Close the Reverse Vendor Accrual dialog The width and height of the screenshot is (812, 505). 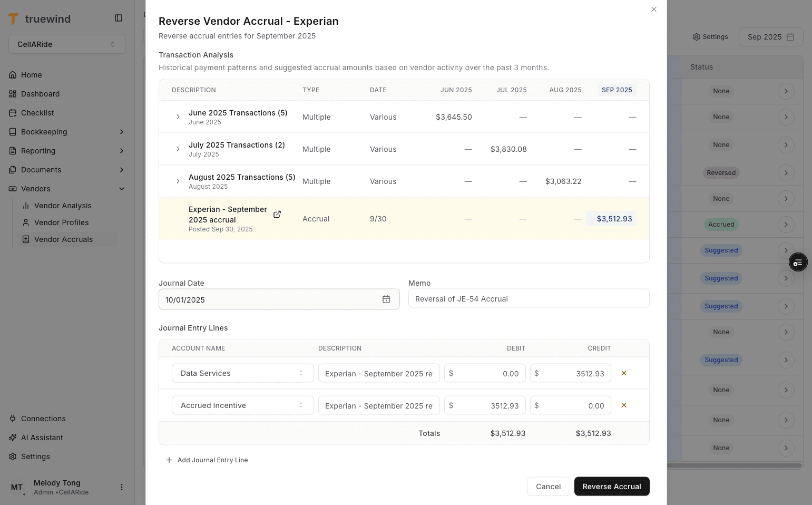[x=654, y=9]
